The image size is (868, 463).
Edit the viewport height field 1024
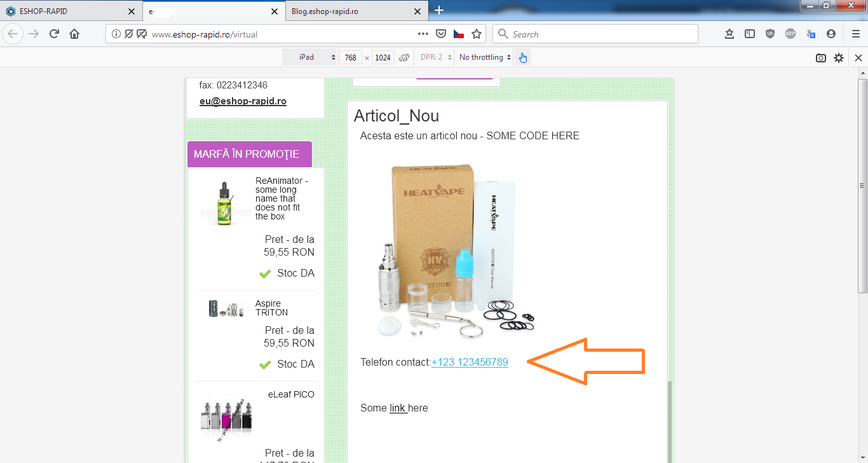point(383,57)
